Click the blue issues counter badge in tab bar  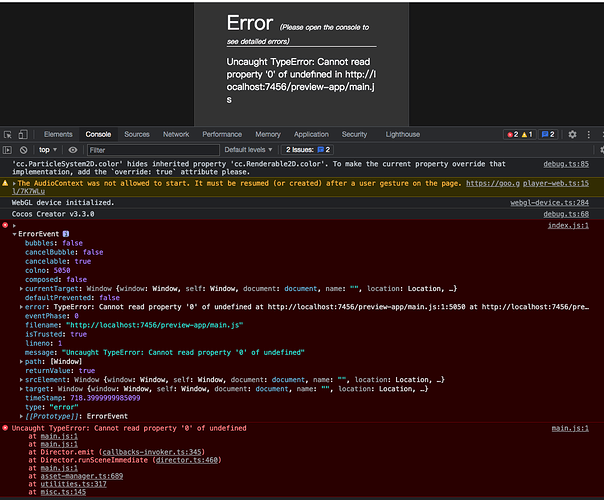(548, 134)
